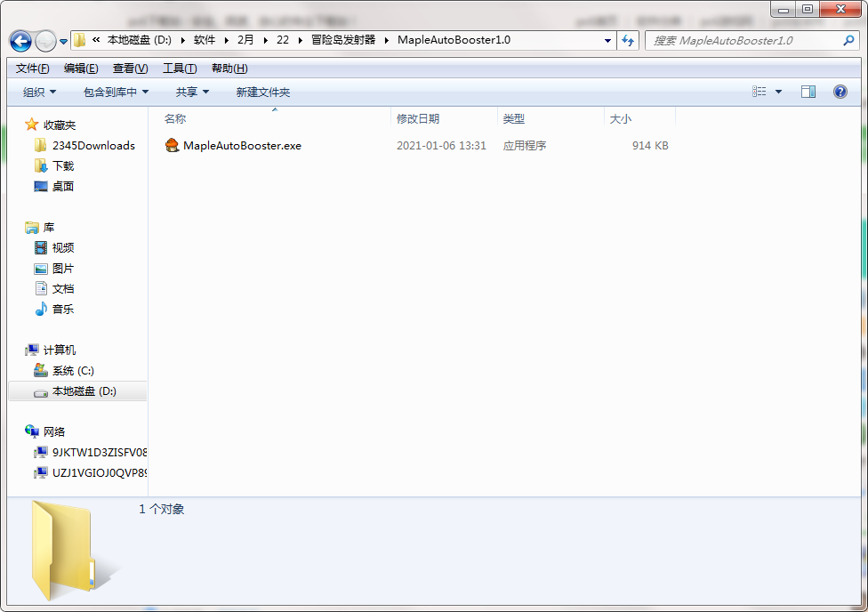The width and height of the screenshot is (868, 612).
Task: Open dropdown arrow after 2月 breadcrumb
Action: pyautogui.click(x=266, y=40)
